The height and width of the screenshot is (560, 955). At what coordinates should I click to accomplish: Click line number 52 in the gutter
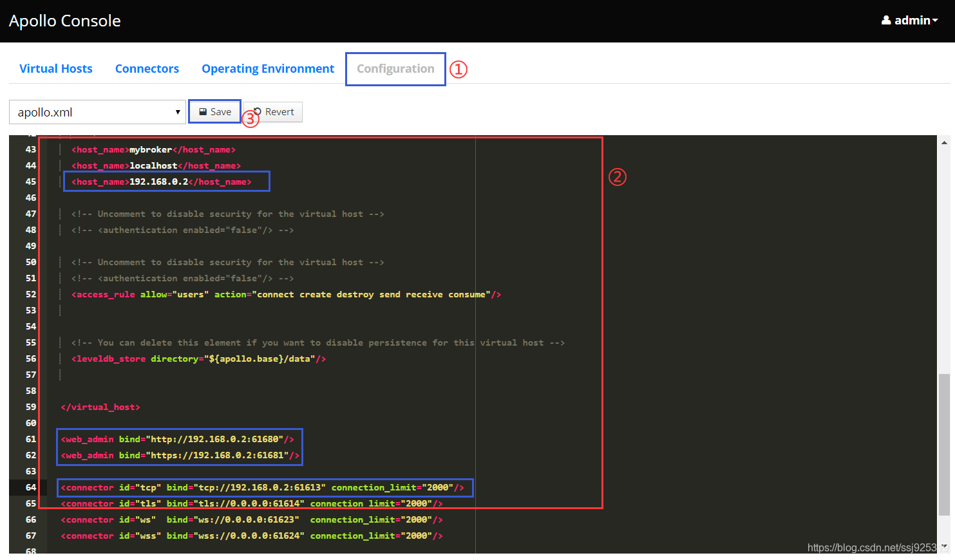(x=31, y=294)
